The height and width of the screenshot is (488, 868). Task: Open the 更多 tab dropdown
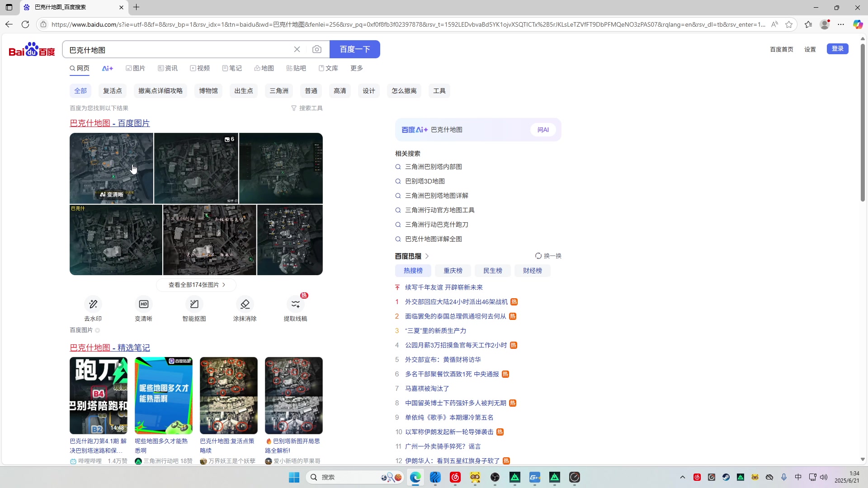click(x=357, y=68)
